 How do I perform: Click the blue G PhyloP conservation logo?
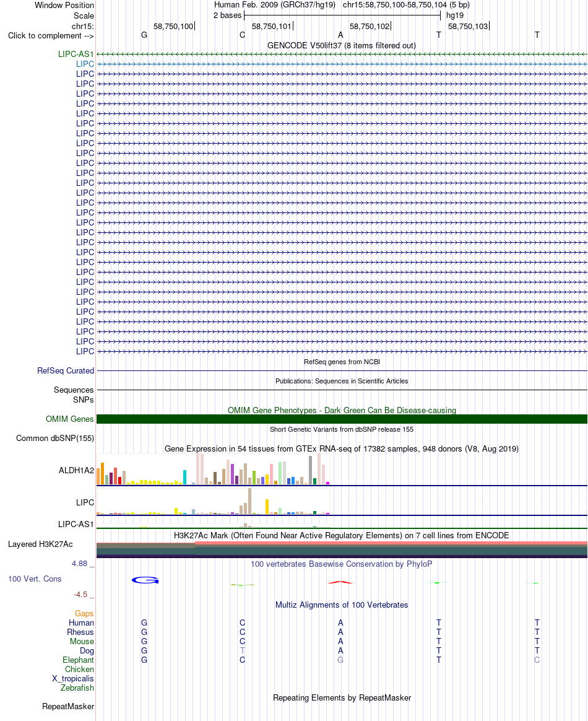pos(145,580)
